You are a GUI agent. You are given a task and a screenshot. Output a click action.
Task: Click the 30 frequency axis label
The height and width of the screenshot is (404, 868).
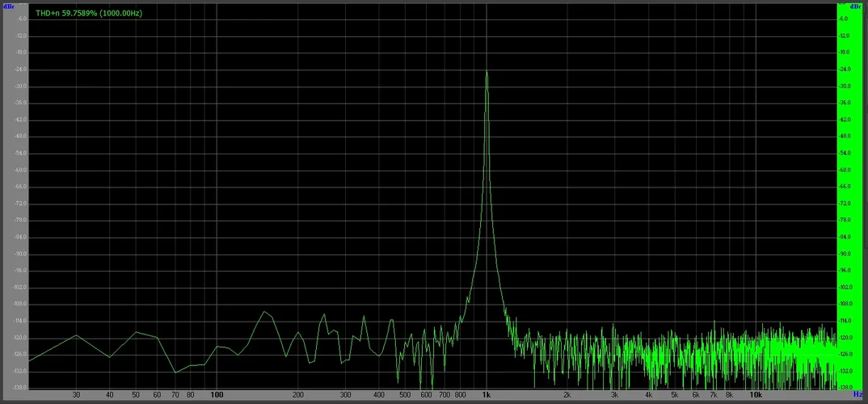77,395
